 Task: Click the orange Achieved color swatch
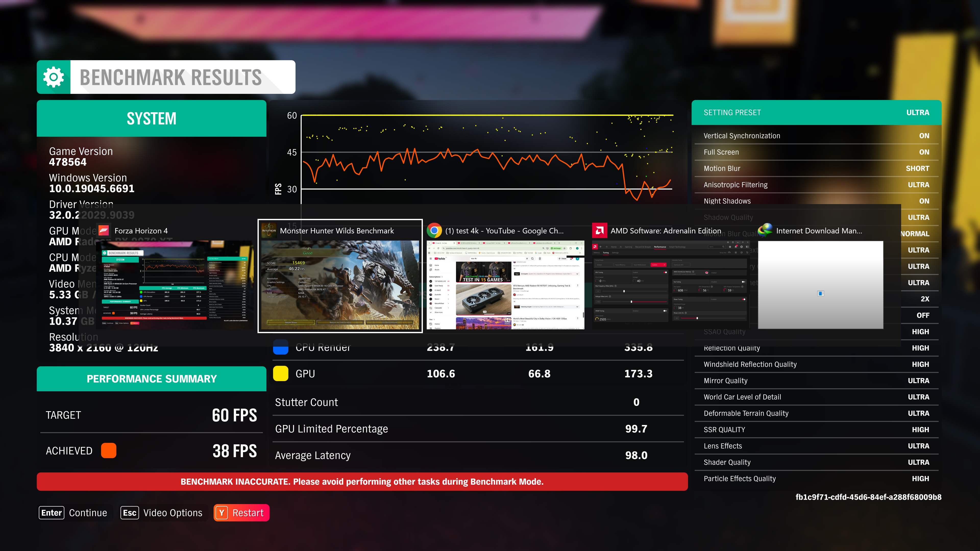point(108,450)
